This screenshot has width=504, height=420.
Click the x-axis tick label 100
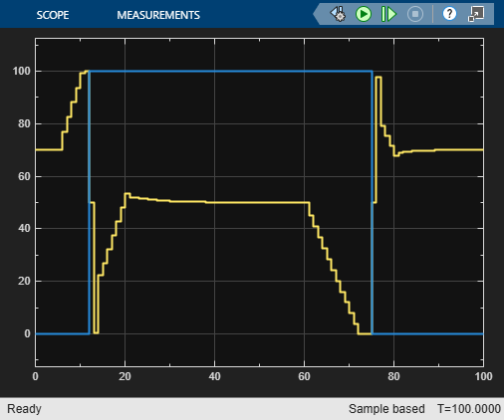483,376
